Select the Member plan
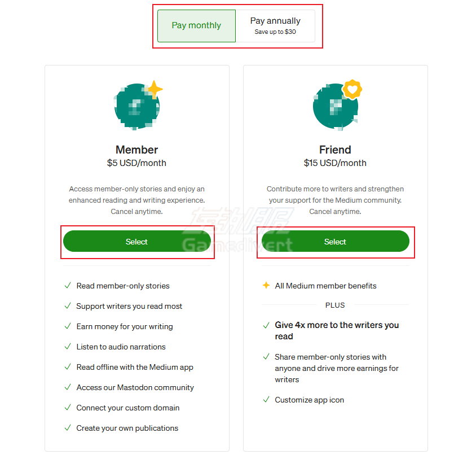The width and height of the screenshot is (476, 459). coord(136,241)
